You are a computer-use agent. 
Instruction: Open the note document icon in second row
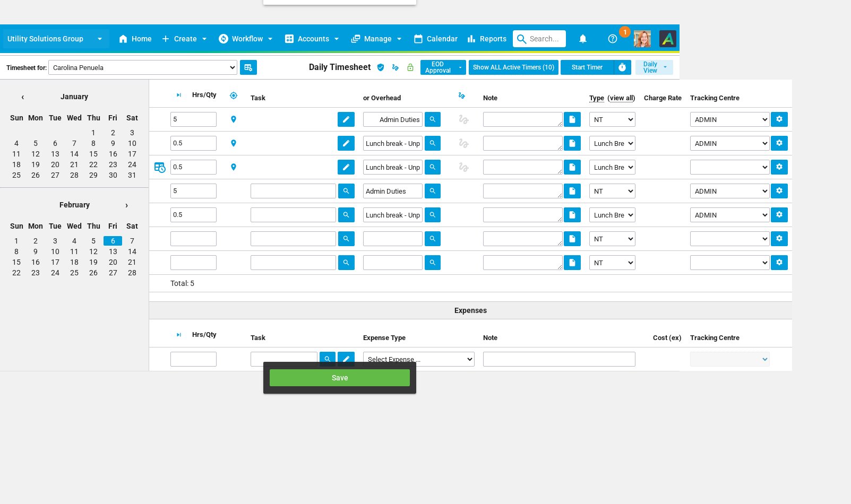tap(572, 143)
